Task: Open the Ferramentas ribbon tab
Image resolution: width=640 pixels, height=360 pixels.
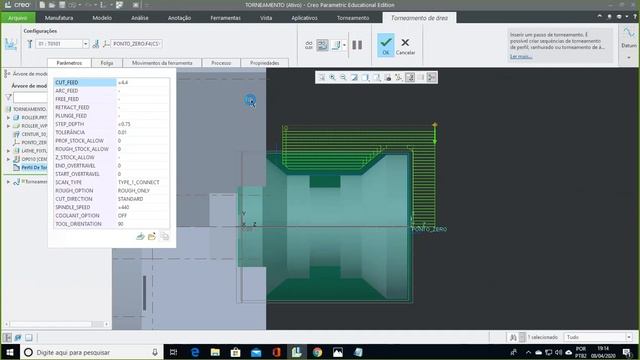Action: coord(225,18)
